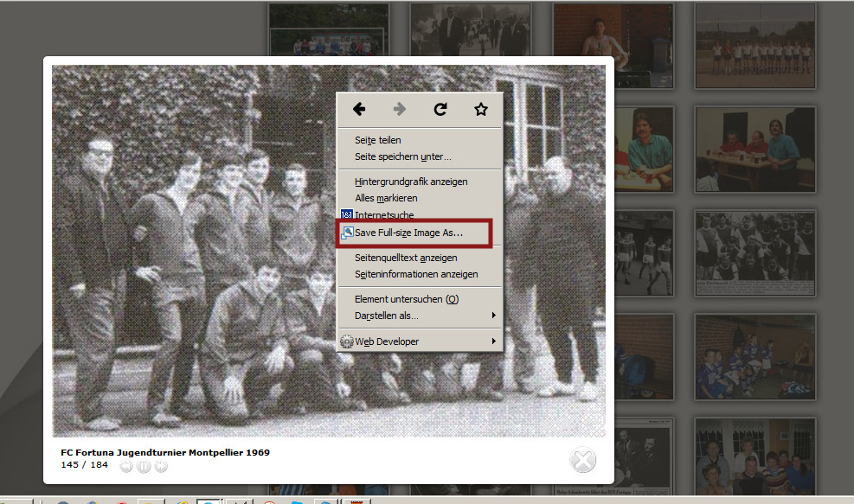Open thumbnail of team lineup in white shirts

(754, 46)
